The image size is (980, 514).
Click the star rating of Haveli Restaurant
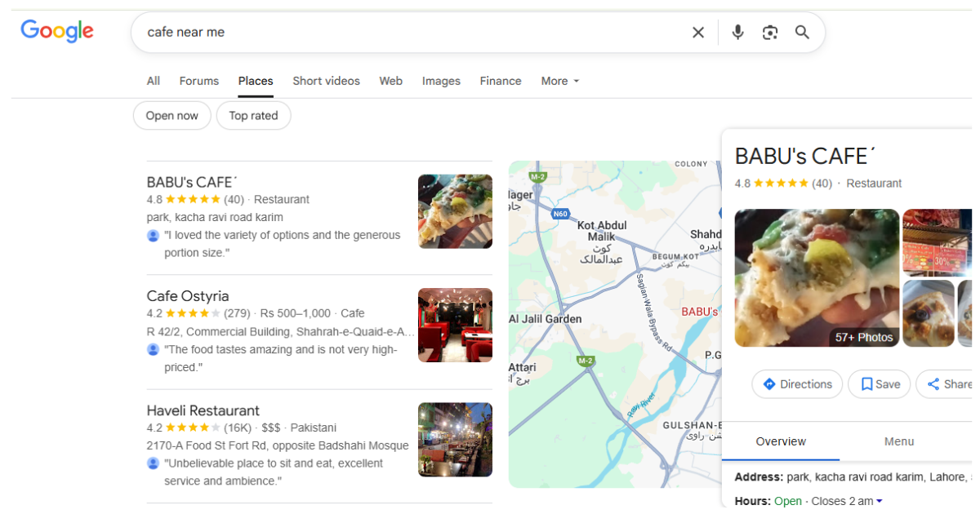coord(193,428)
